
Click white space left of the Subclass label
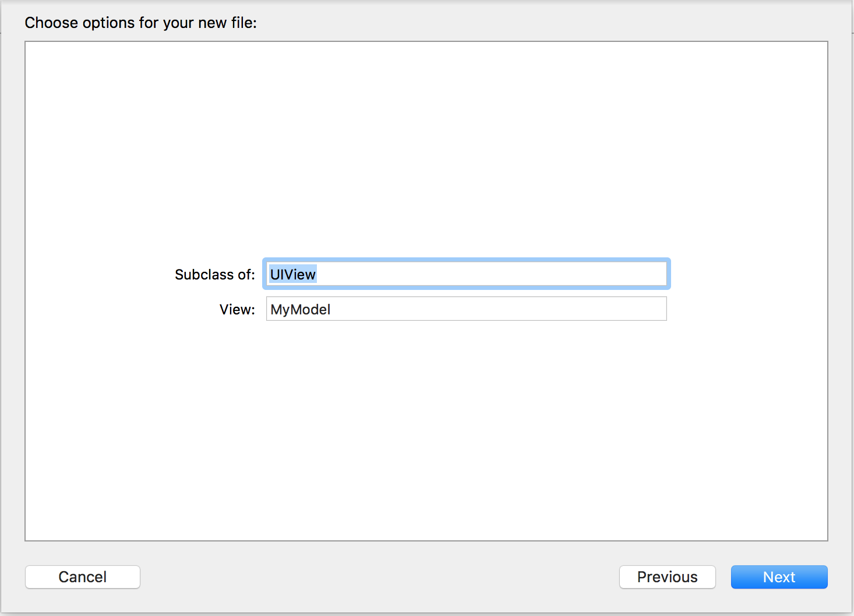99,274
